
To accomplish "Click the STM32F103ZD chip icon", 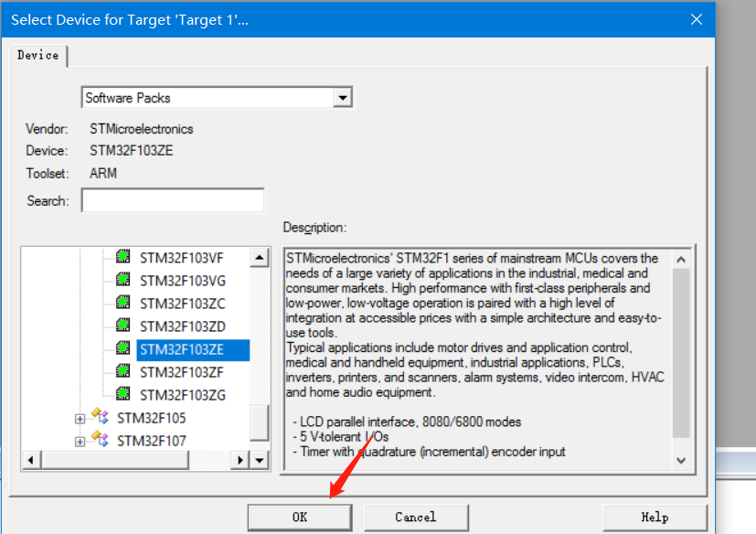I will pos(123,326).
